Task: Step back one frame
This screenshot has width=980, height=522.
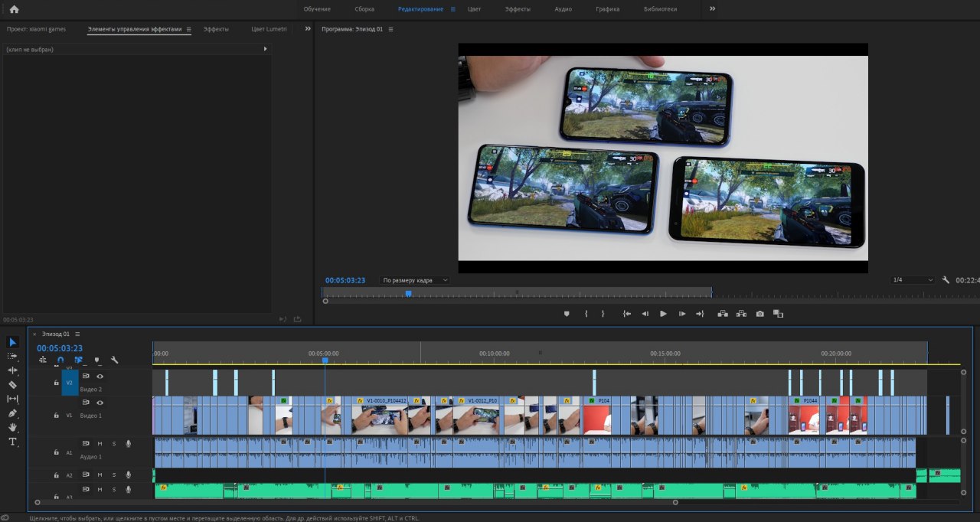Action: point(645,314)
